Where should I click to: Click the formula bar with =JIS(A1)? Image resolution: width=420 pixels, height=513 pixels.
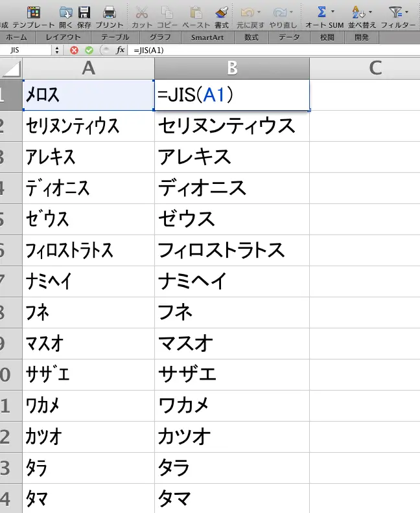point(275,50)
